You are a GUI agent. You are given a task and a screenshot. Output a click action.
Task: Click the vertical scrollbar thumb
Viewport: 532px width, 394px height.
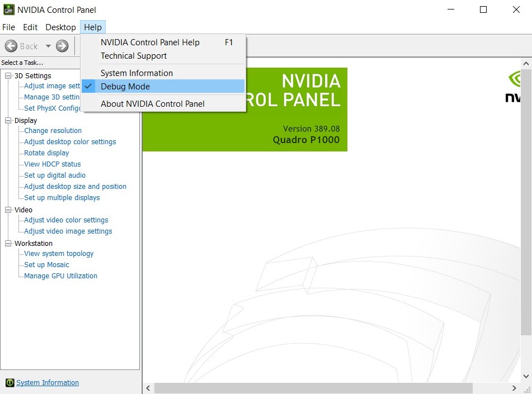tap(526, 201)
